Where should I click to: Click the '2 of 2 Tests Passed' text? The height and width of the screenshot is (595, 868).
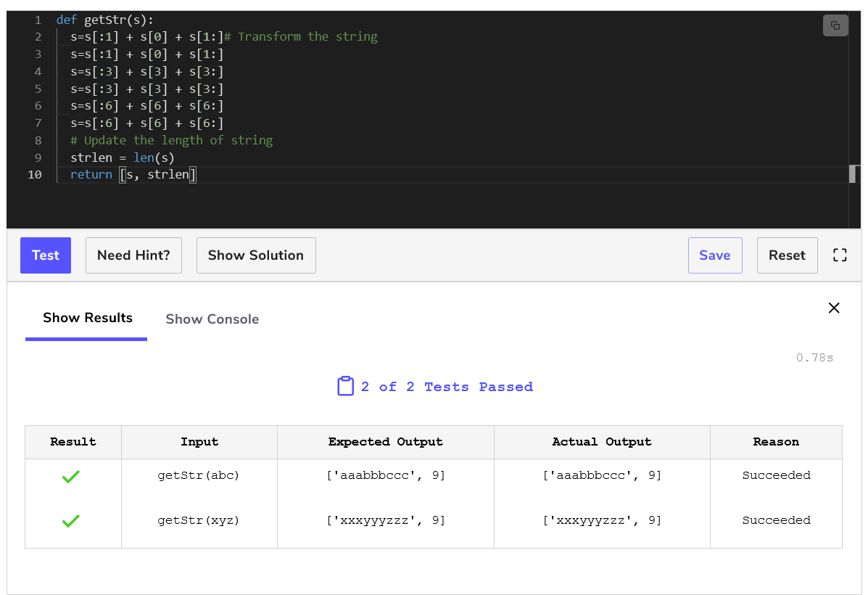446,387
